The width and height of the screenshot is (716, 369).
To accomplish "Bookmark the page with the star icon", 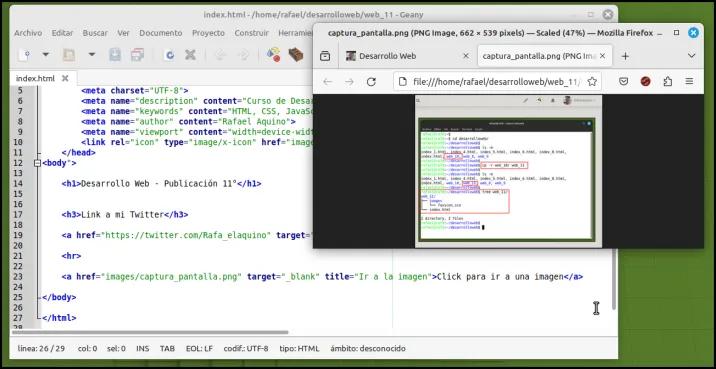I will click(592, 82).
